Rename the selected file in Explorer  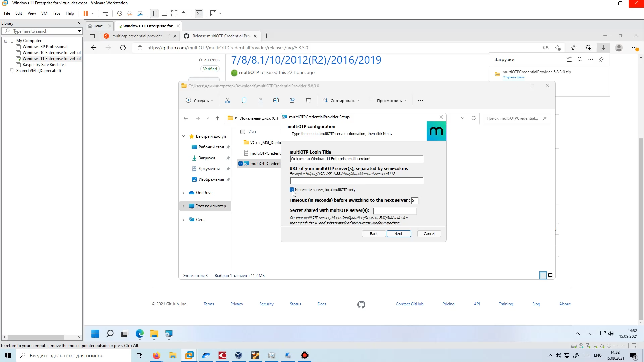point(276,100)
